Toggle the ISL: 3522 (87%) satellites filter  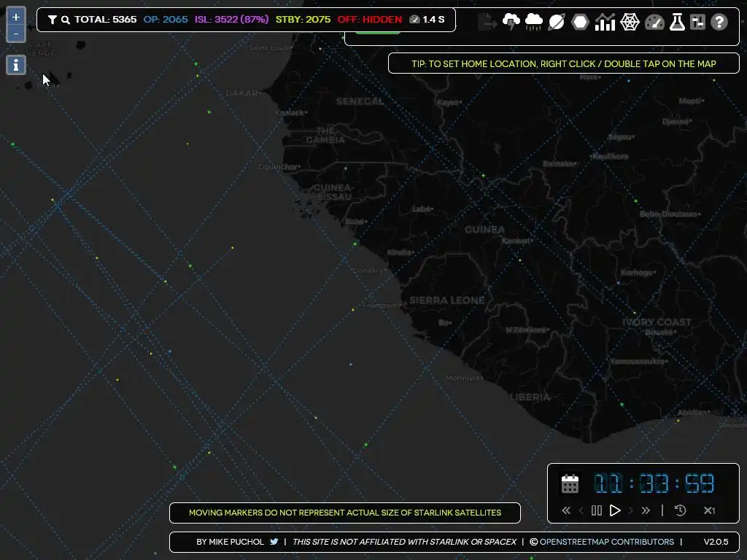[231, 20]
